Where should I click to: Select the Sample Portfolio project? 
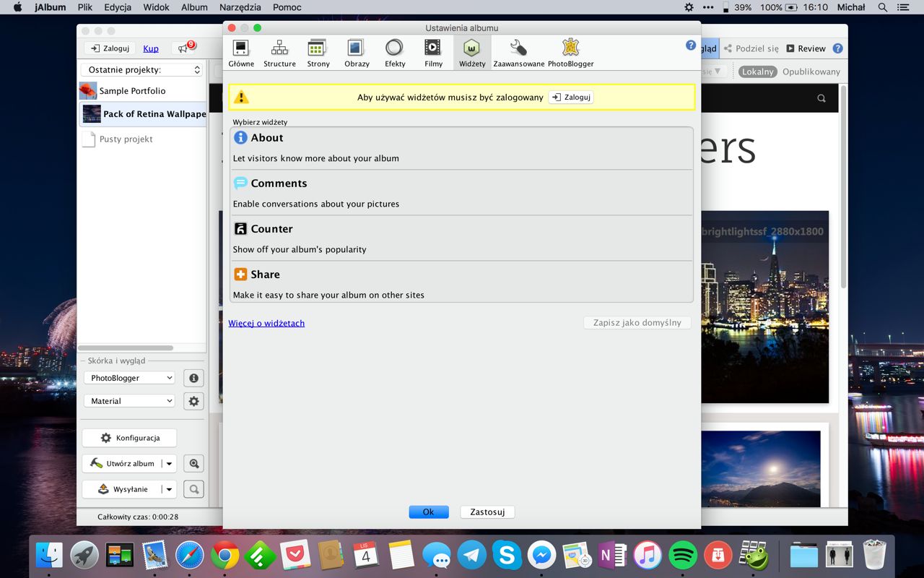tap(142, 91)
